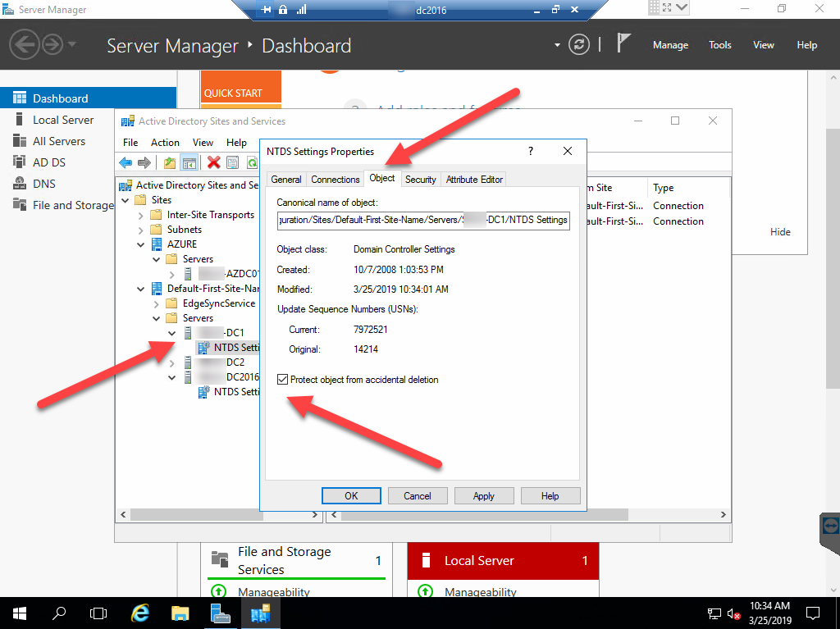Open Task View from the taskbar
Viewport: 840px width, 629px height.
pyautogui.click(x=98, y=613)
